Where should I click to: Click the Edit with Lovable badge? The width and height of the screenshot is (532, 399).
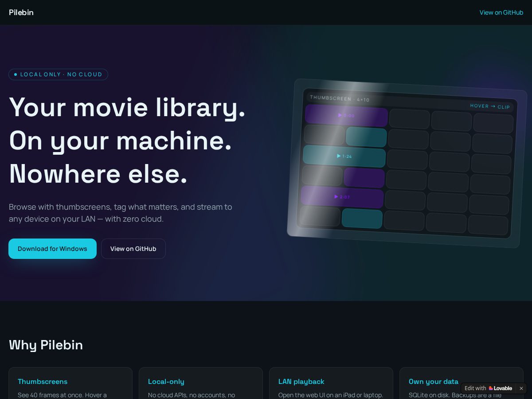click(489, 388)
